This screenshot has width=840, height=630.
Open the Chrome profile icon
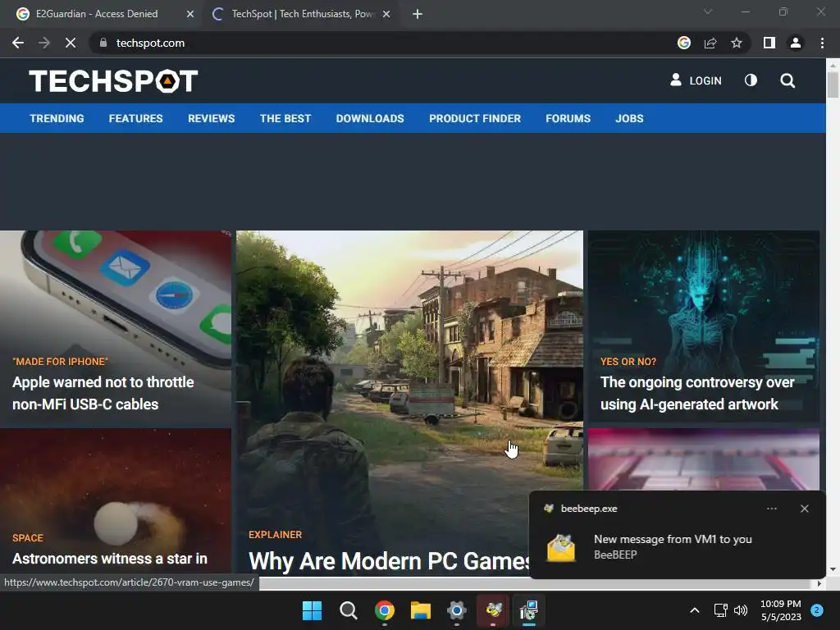click(x=796, y=43)
